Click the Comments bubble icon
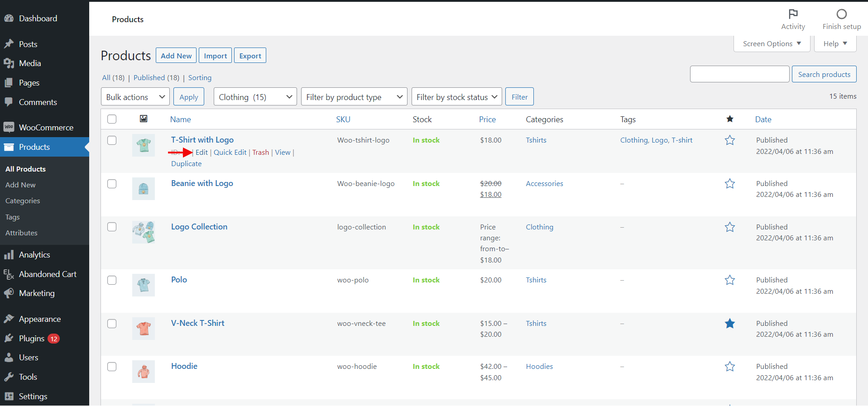 coord(9,102)
